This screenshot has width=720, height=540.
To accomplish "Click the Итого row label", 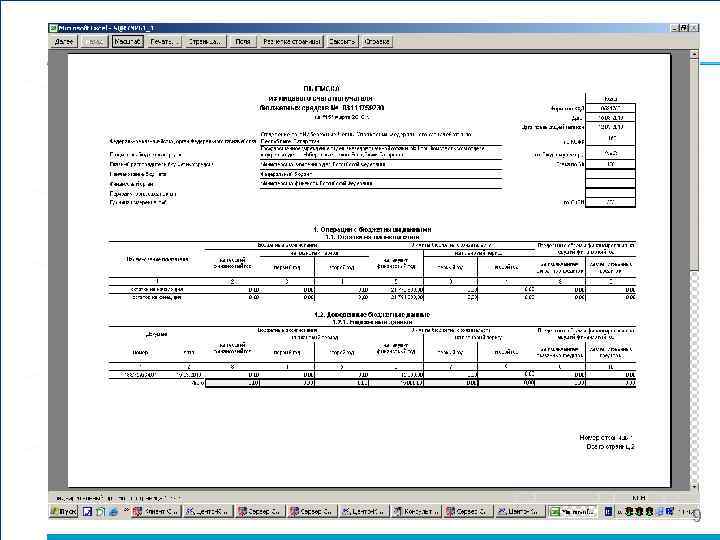I will coord(198,382).
